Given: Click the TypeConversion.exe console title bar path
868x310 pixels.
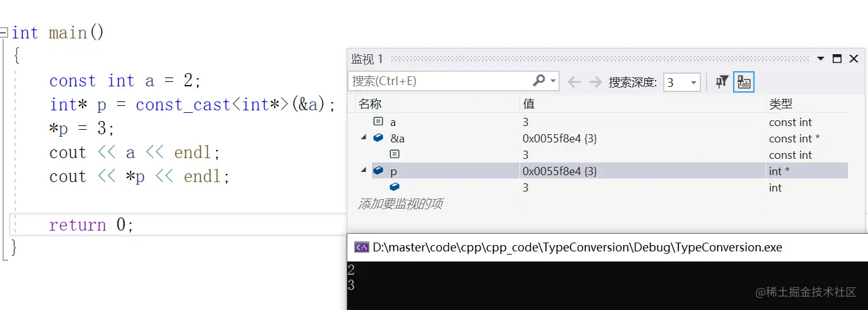Looking at the screenshot, I should coord(577,247).
